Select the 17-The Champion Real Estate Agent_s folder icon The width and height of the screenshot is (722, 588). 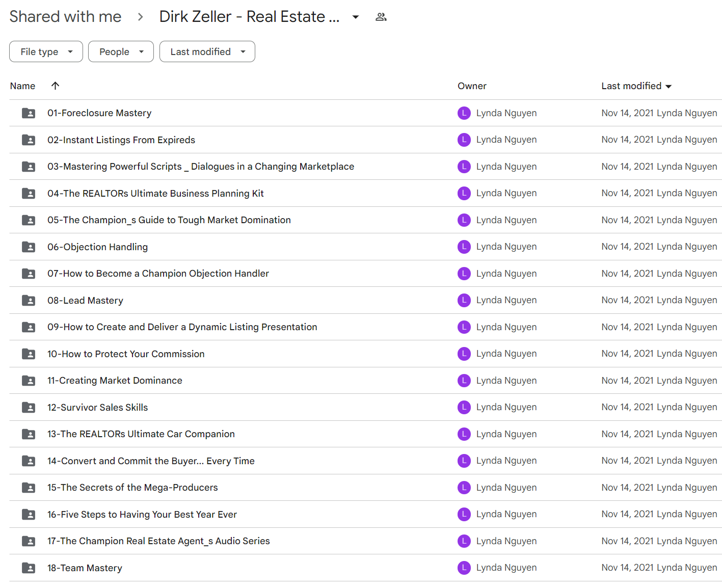[x=29, y=541]
